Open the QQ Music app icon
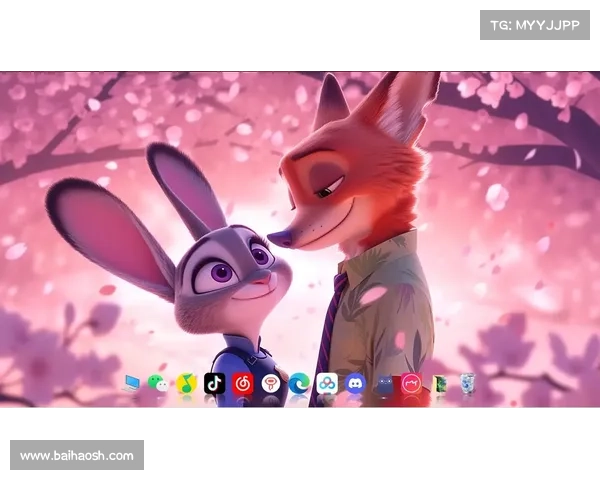 pos(186,383)
